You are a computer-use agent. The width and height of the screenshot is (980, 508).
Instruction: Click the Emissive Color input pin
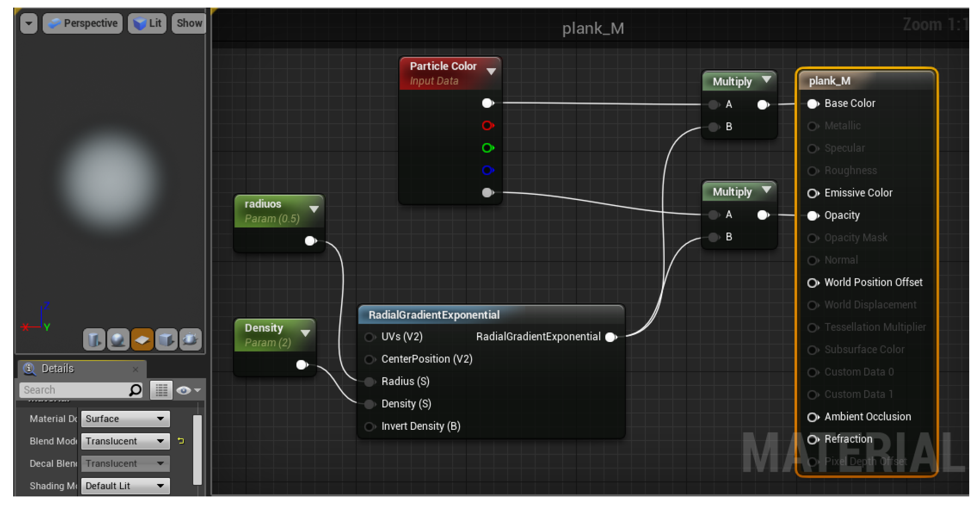812,193
